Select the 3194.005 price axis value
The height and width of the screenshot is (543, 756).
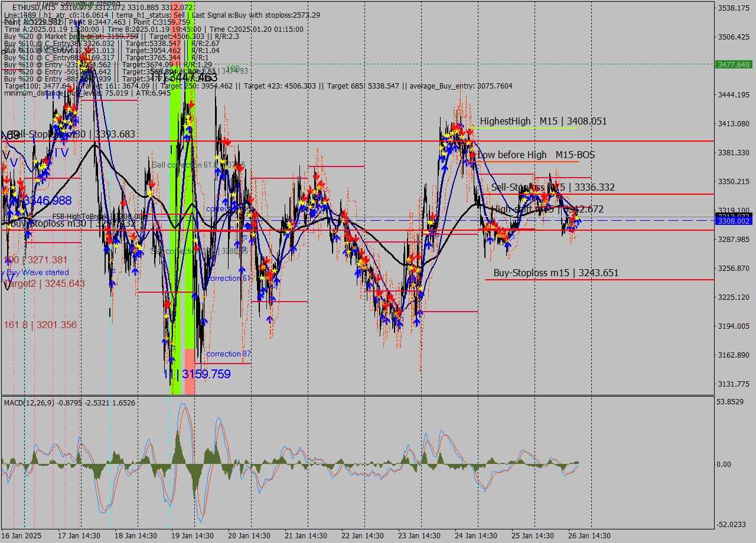(x=732, y=326)
